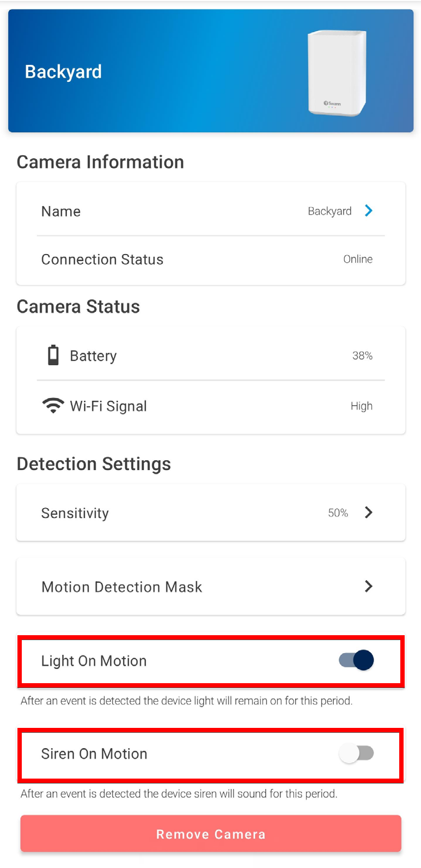
Task: Click the Light On Motion label
Action: coord(94,661)
